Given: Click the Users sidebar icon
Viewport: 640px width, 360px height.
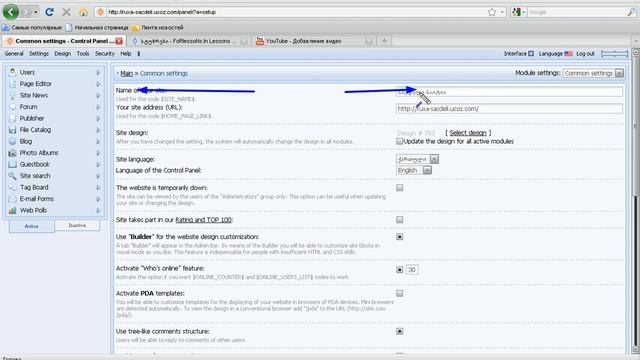Looking at the screenshot, I should (x=13, y=72).
